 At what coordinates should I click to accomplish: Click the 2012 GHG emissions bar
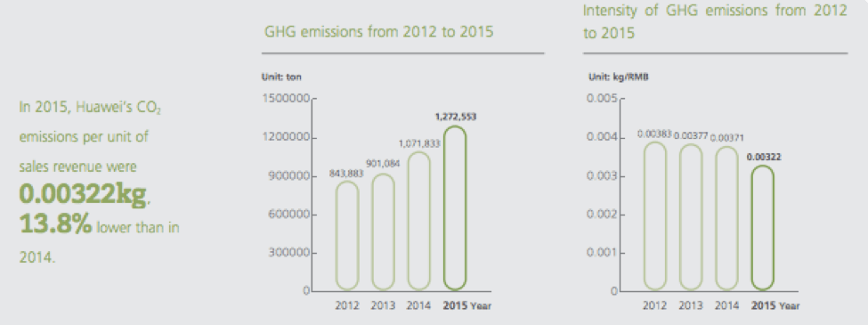pyautogui.click(x=347, y=235)
